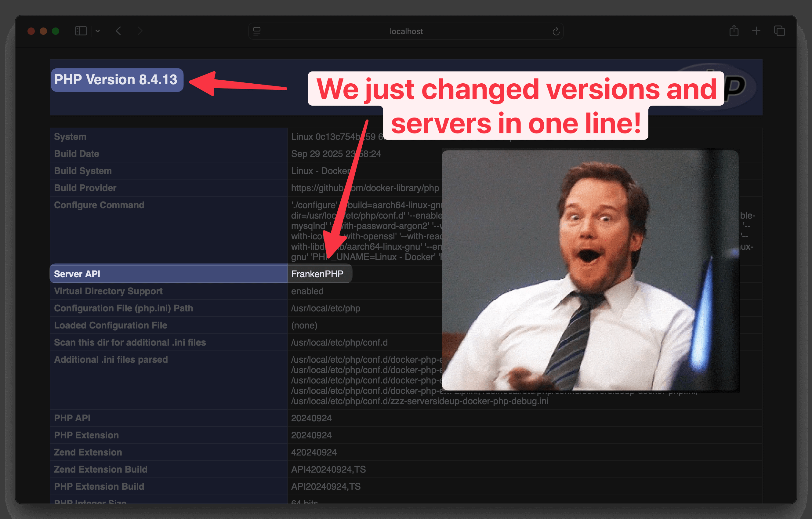Navigate forward in browser history
The height and width of the screenshot is (519, 812).
click(x=140, y=31)
